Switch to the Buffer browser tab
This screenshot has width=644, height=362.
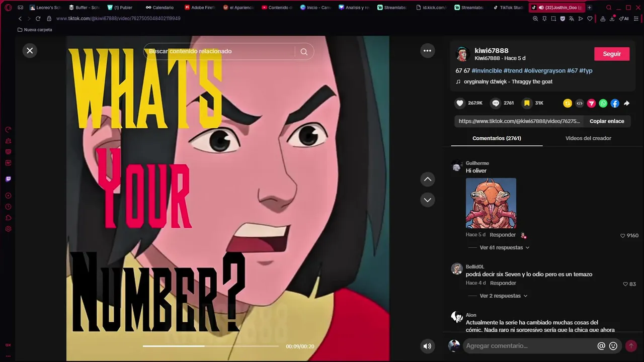click(84, 8)
